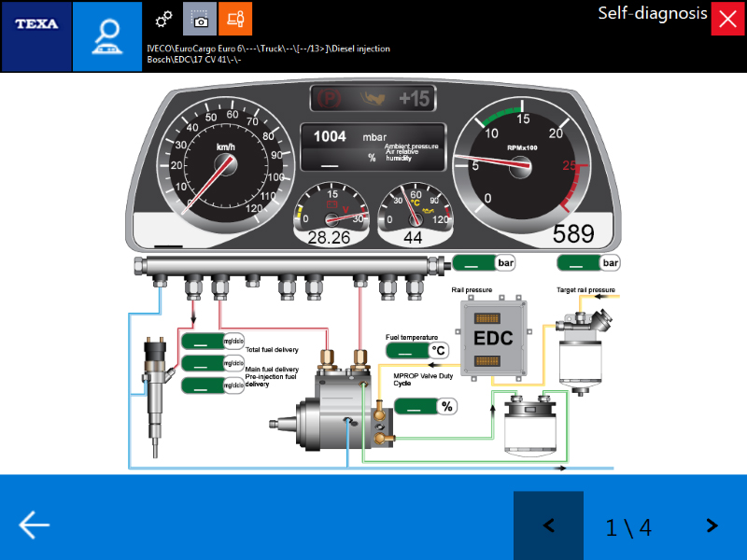
Task: Click the green-piped fuel prefilter canister
Action: point(530,424)
